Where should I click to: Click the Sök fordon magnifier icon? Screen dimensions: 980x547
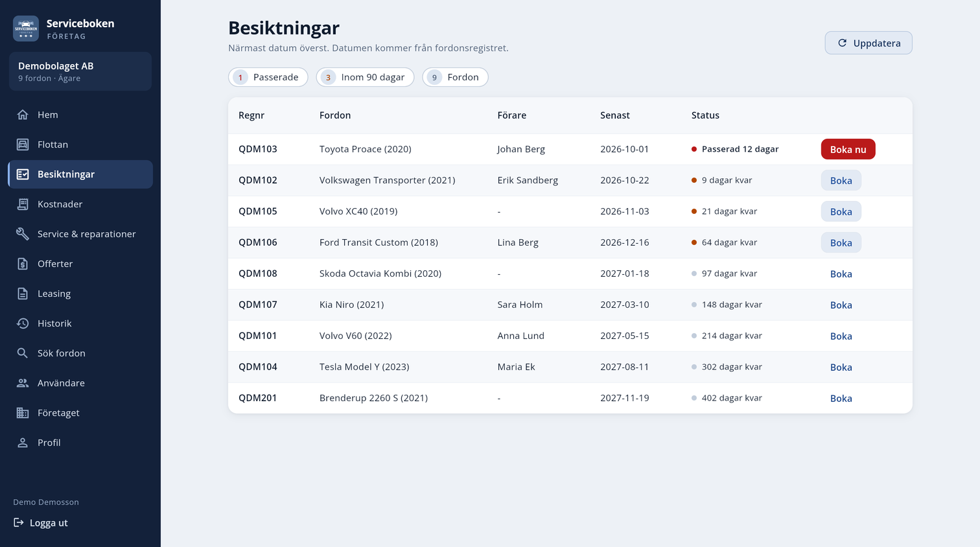point(23,353)
